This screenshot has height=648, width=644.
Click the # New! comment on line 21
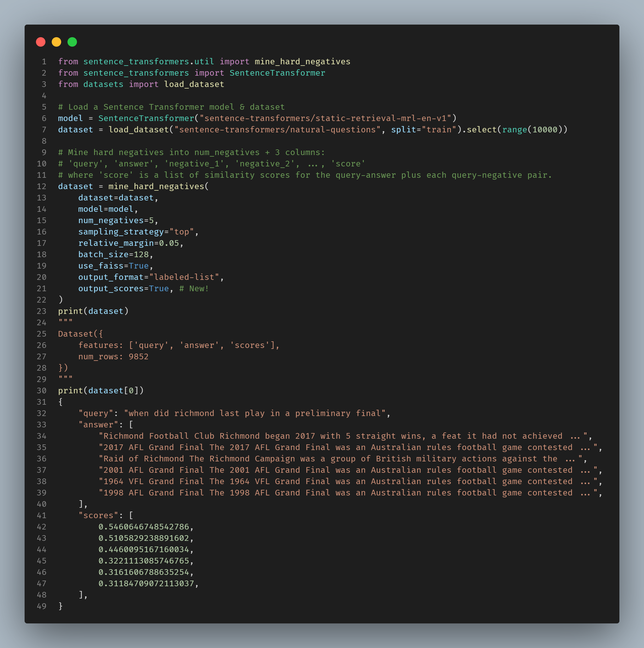194,289
